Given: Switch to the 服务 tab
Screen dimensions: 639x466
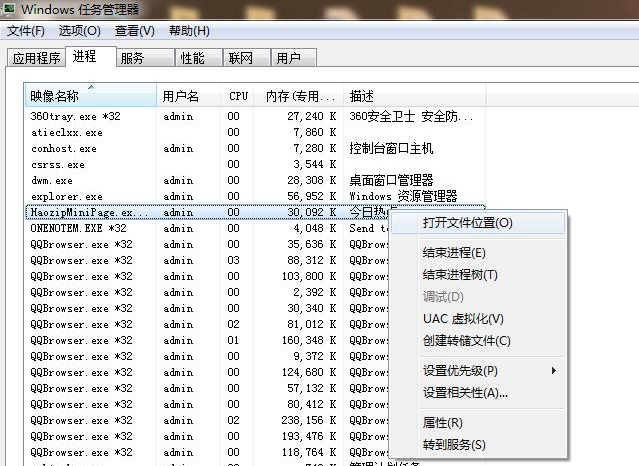Looking at the screenshot, I should click(x=132, y=58).
